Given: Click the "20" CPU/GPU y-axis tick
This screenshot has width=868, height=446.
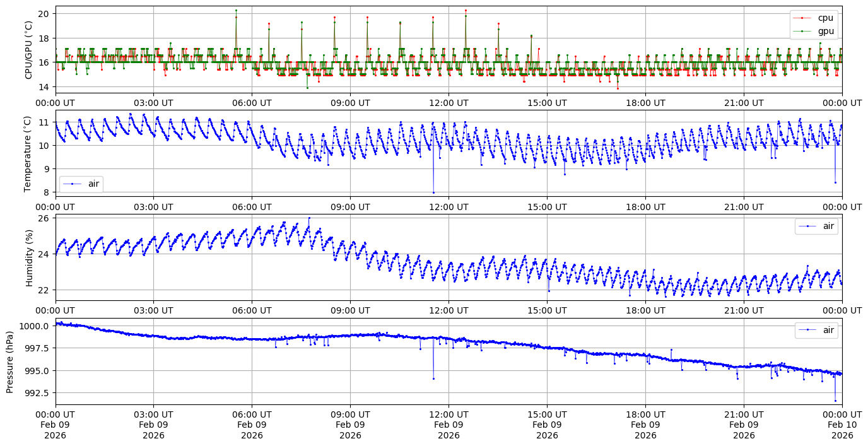Looking at the screenshot, I should 44,14.
